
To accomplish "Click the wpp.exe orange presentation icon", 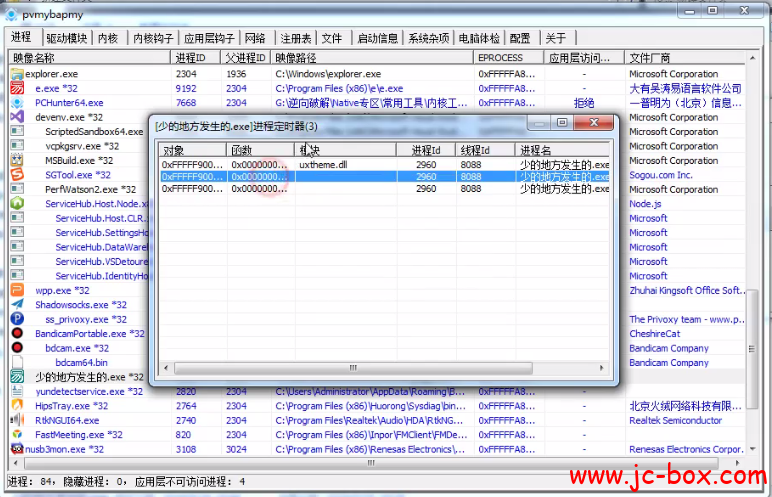I will point(17,290).
